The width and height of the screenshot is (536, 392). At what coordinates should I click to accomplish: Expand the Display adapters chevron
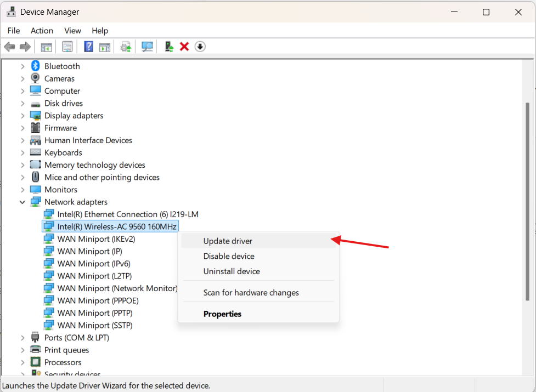[22, 116]
